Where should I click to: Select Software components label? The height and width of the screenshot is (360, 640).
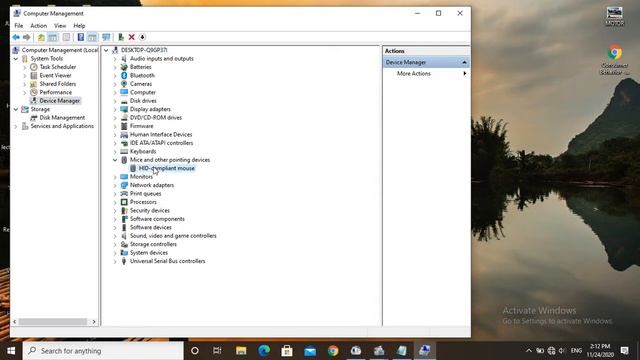pos(157,219)
